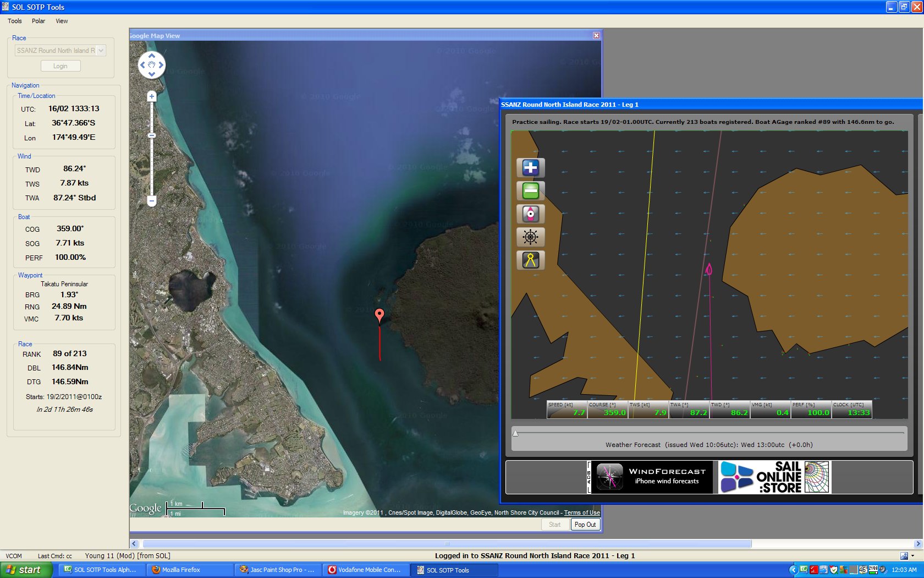Click the PERF value 100.00%
924x578 pixels.
tap(70, 257)
